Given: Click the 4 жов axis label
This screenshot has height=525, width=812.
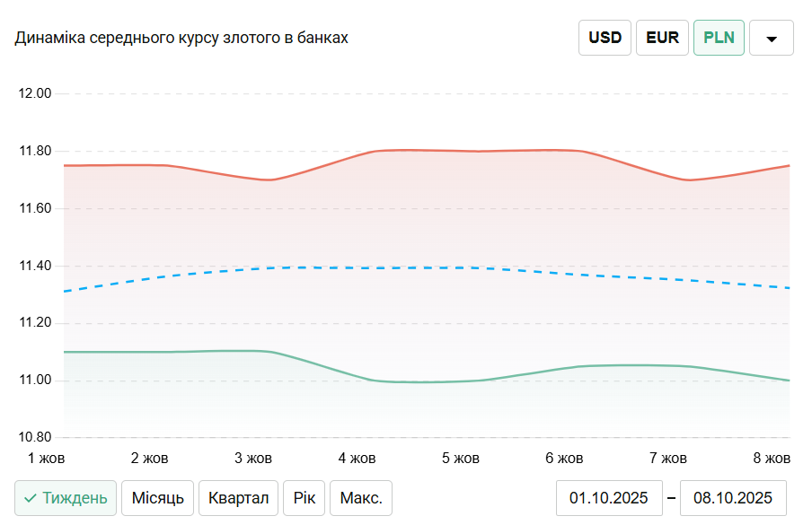Looking at the screenshot, I should pos(357,459).
